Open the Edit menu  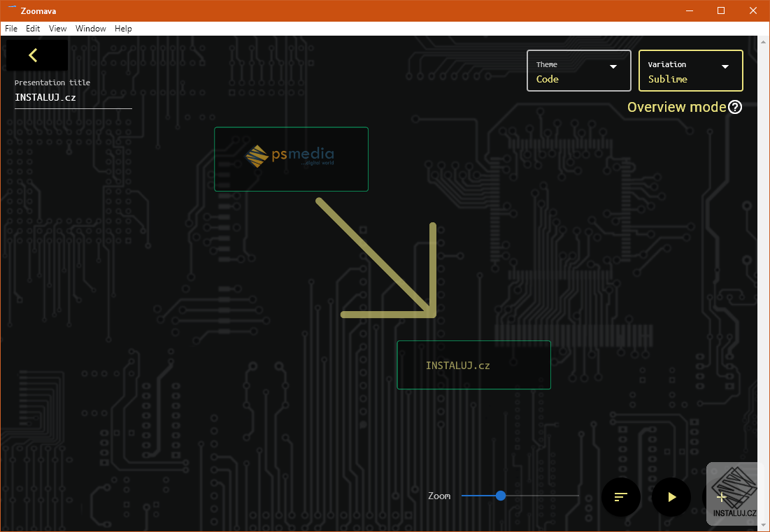[x=33, y=29]
